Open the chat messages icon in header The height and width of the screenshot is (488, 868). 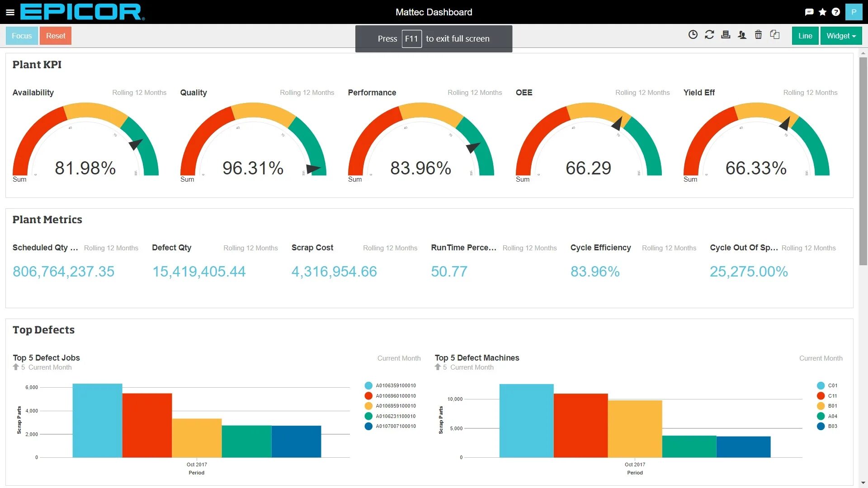[809, 12]
